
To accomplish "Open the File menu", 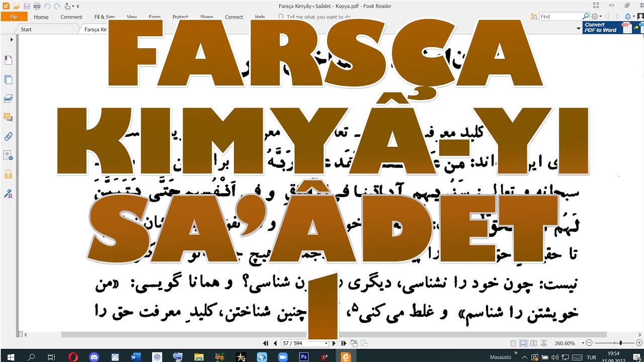I will (14, 17).
